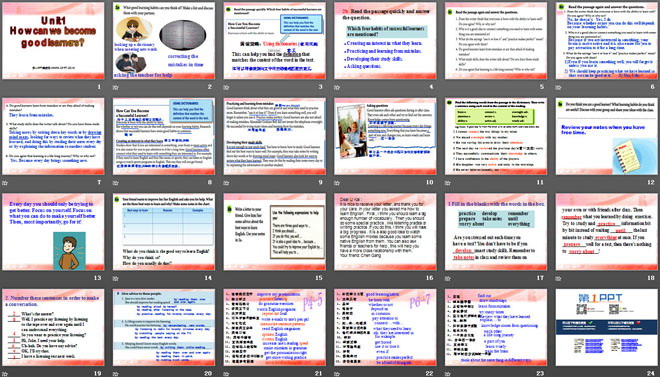Select slide 12 'Review your notes' thumbnail
Viewport: 660px width, 377px height.
[x=607, y=136]
